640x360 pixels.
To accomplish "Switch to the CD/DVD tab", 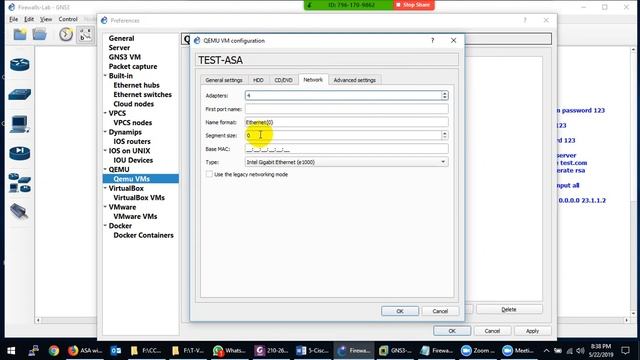I will (283, 80).
